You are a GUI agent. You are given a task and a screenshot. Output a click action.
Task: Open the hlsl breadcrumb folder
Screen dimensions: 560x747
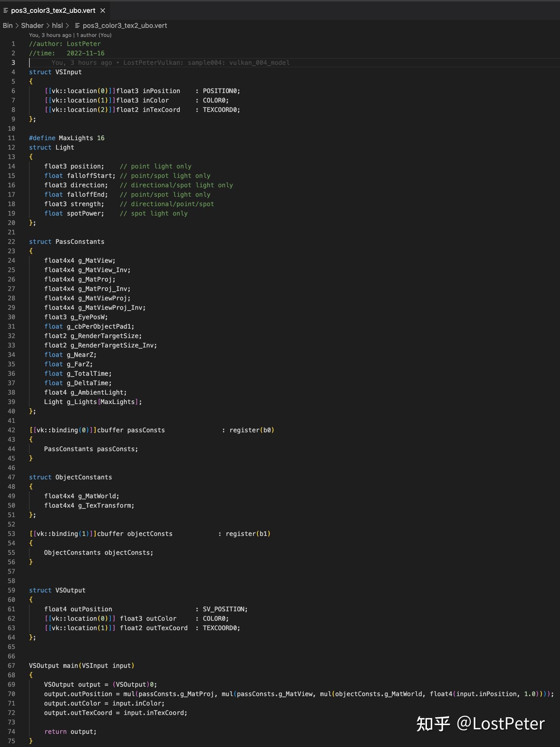57,26
